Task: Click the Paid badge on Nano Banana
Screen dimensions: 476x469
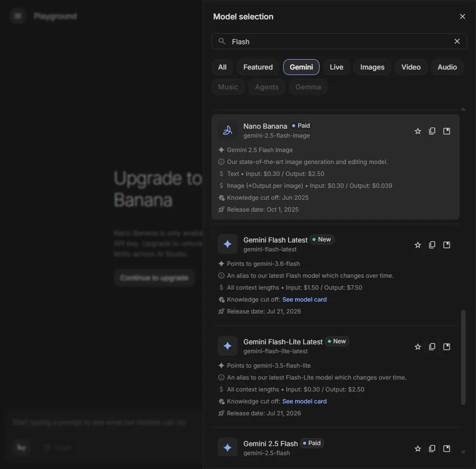Action: click(x=301, y=126)
